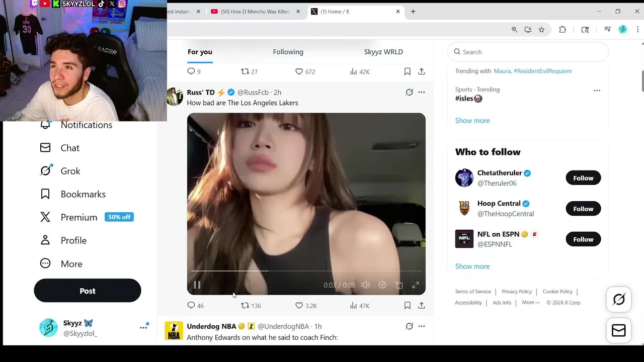The height and width of the screenshot is (362, 644).
Task: Share the Russ' TD Lakers post
Action: (x=422, y=306)
